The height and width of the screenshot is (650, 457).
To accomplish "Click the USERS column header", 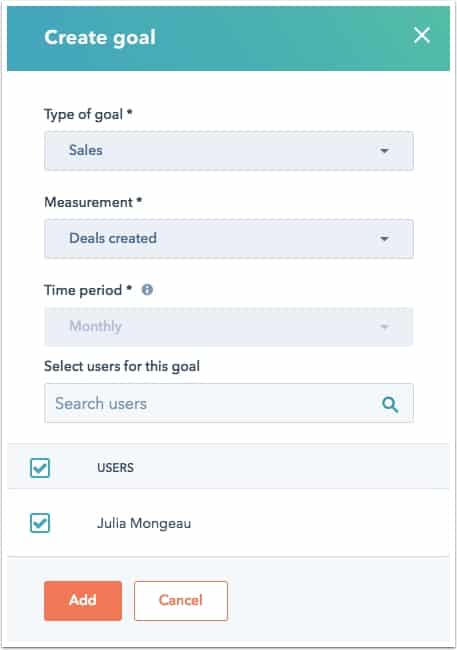I will pos(115,468).
